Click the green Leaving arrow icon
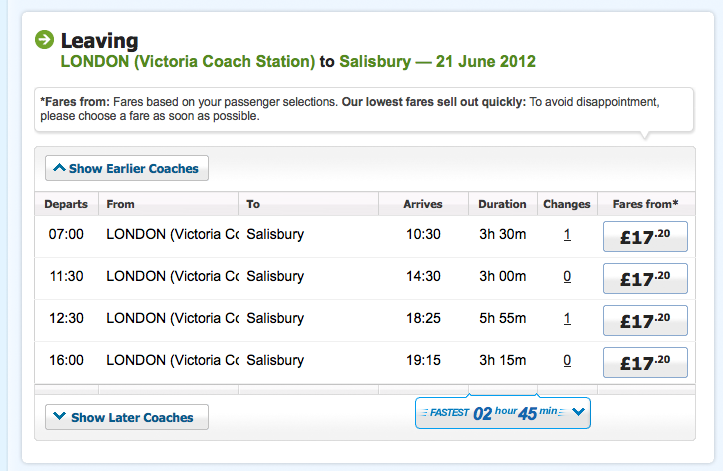 [x=44, y=40]
